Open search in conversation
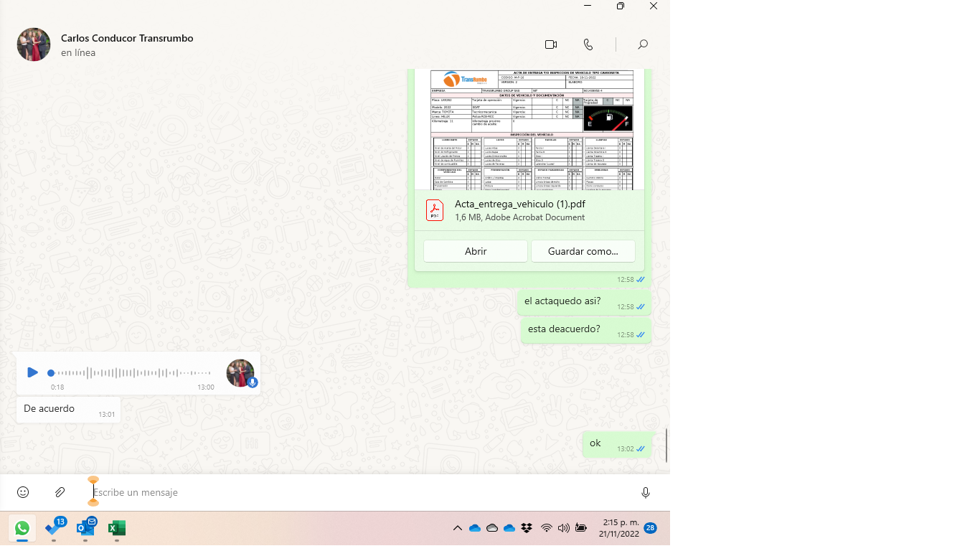Image resolution: width=980 pixels, height=551 pixels. pyautogui.click(x=643, y=44)
